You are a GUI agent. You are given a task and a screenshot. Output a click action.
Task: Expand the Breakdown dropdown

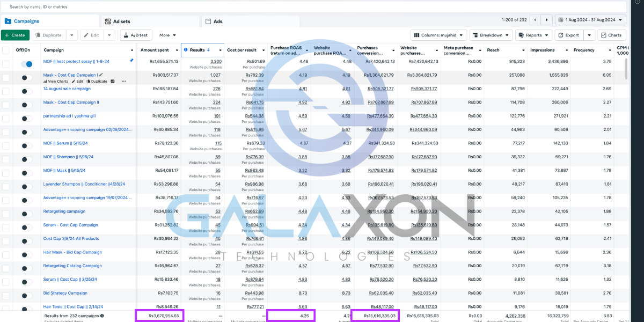[x=491, y=35]
